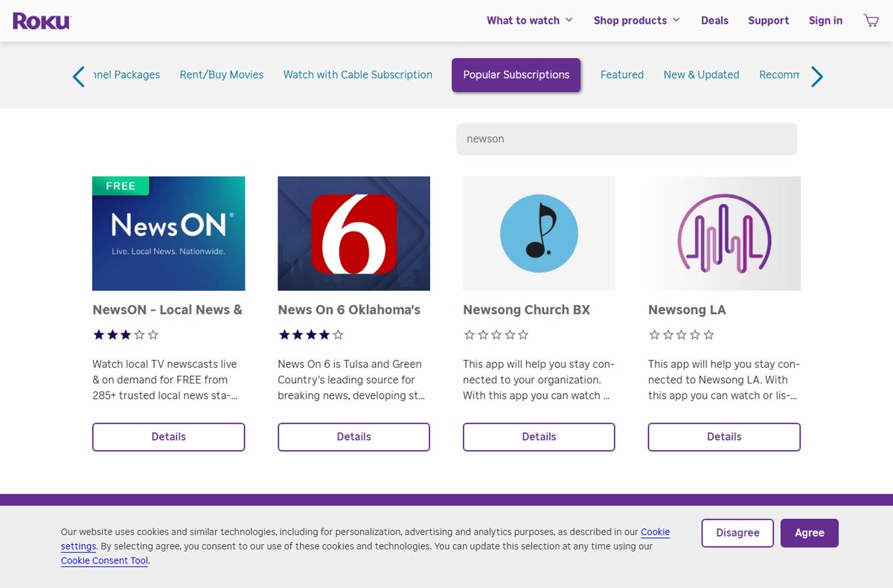The image size is (893, 588).
Task: Open the Newsong LA thumbnail
Action: (724, 233)
